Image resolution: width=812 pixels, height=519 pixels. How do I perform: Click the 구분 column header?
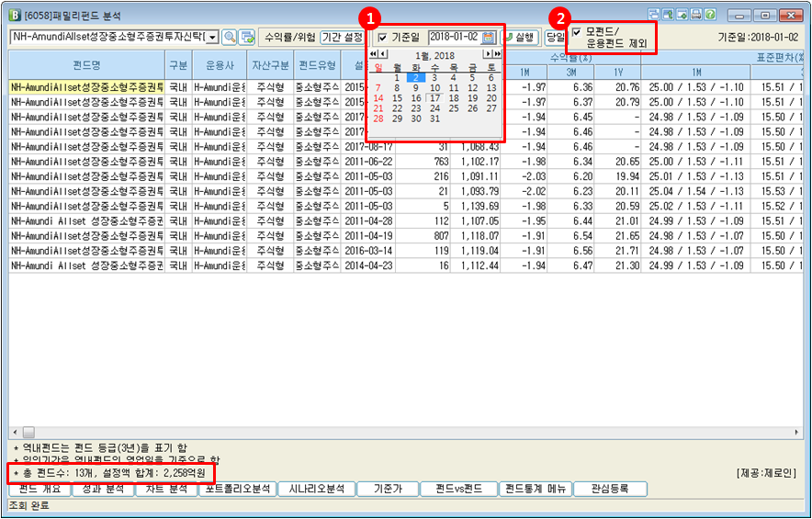[179, 65]
